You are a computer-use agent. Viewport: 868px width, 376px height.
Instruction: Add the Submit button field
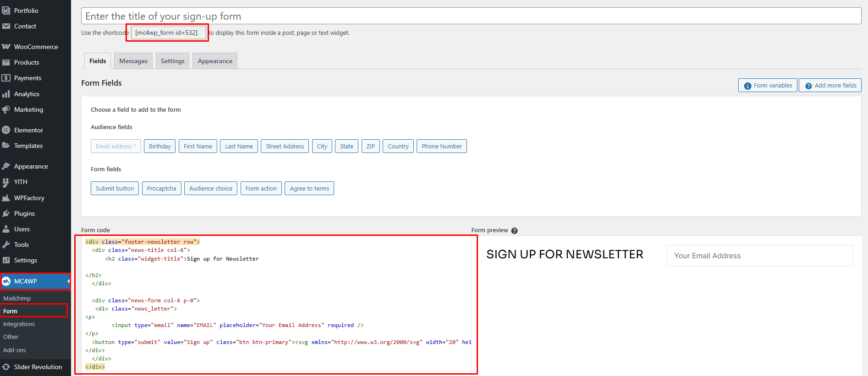point(115,188)
